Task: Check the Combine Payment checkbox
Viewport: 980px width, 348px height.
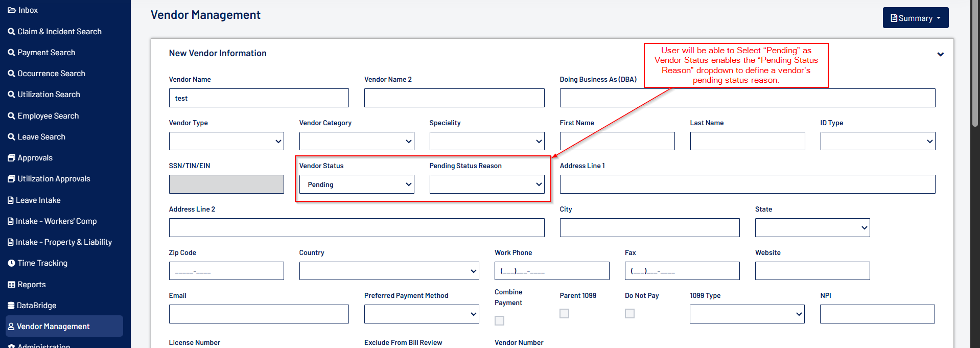Action: pyautogui.click(x=499, y=320)
